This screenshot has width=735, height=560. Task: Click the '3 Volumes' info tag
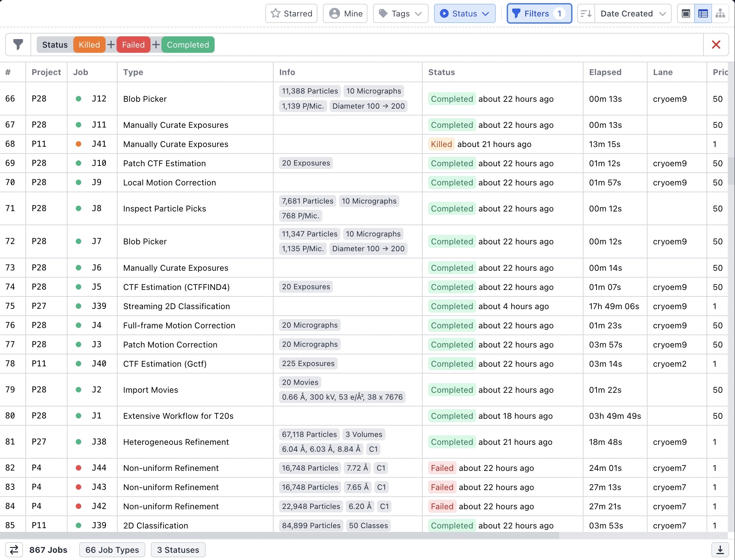(x=364, y=435)
